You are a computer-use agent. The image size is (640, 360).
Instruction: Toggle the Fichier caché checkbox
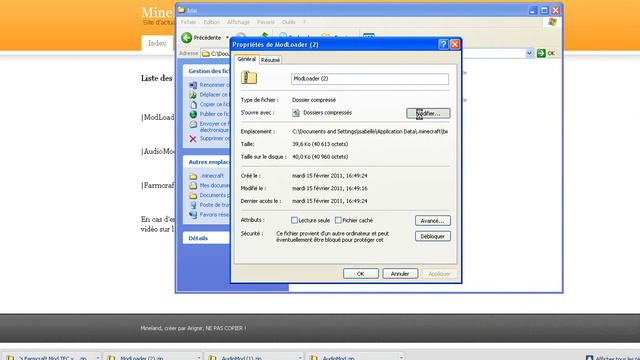click(x=338, y=220)
